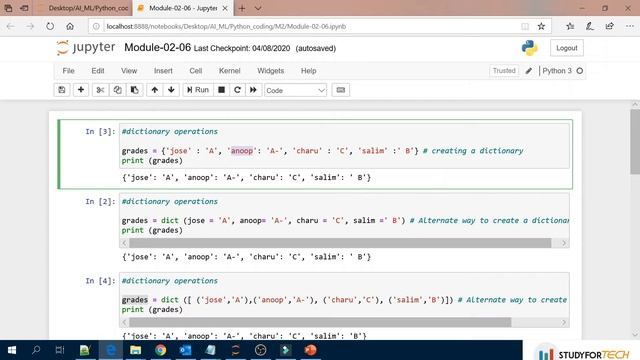Open Outlook from taskbar
The width and height of the screenshot is (640, 360).
tap(185, 350)
